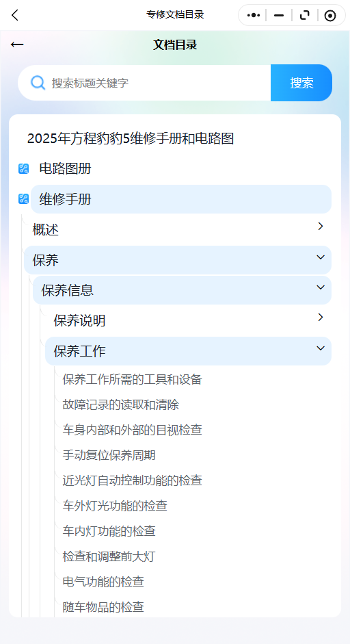This screenshot has width=350, height=644.
Task: Click the expand-window icon in top capsule
Action: tap(304, 15)
